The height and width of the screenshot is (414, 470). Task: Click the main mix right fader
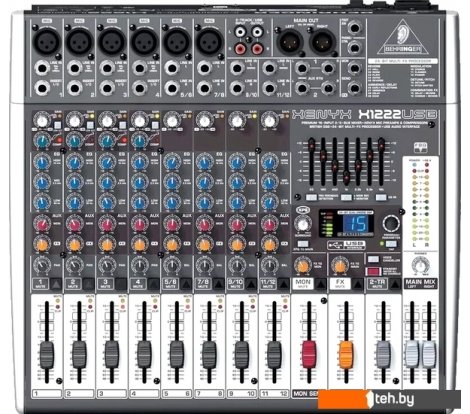coord(429,354)
